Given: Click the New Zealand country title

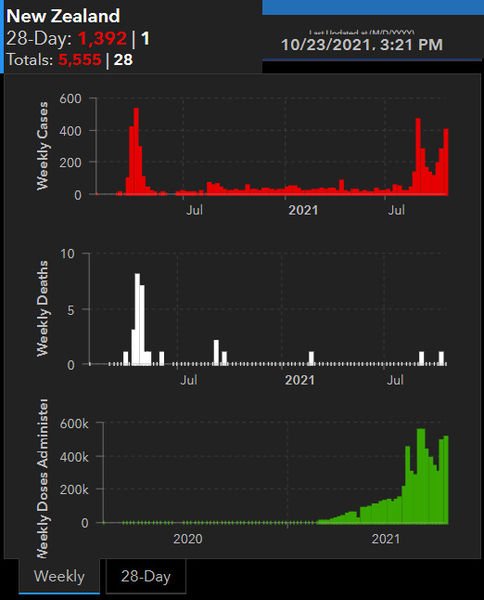Looking at the screenshot, I should (x=63, y=16).
